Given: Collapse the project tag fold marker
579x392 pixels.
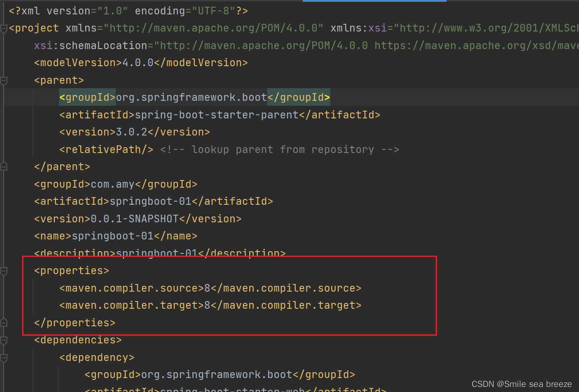Looking at the screenshot, I should (4, 28).
